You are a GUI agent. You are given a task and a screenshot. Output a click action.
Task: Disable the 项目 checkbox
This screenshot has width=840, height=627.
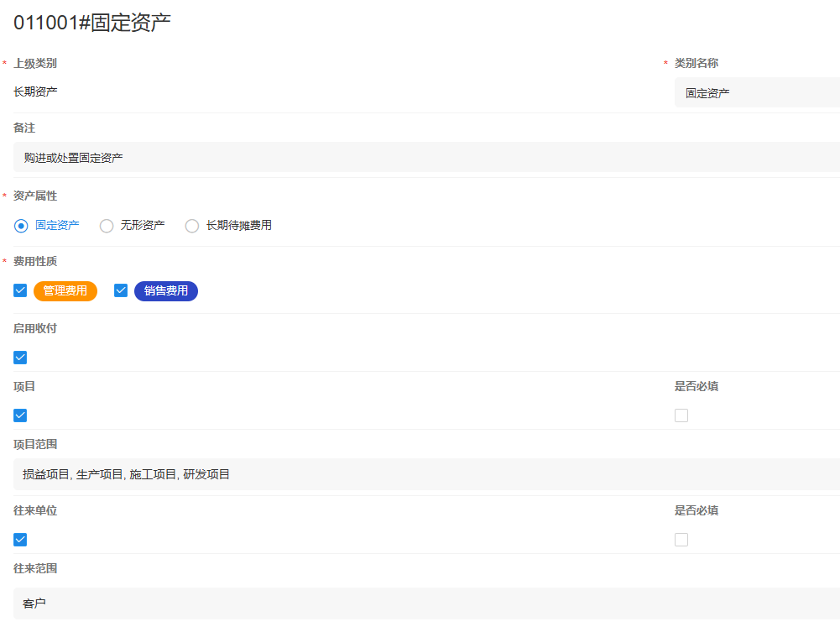point(21,415)
